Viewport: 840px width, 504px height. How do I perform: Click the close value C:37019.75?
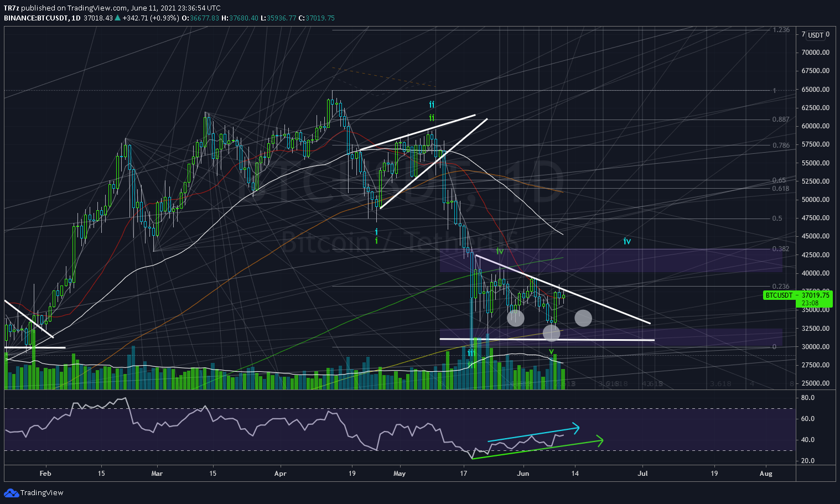click(317, 18)
